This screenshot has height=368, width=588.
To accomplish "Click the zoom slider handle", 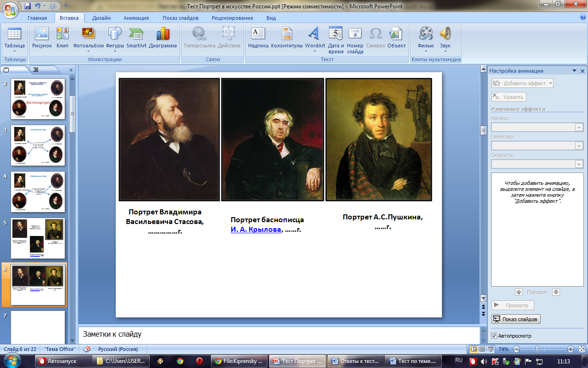I will click(x=537, y=349).
